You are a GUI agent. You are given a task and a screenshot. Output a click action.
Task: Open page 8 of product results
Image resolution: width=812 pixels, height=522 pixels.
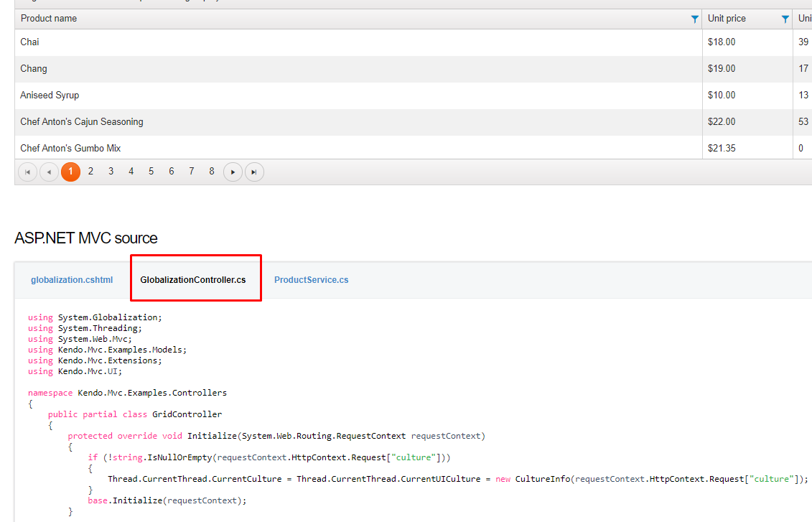point(211,171)
